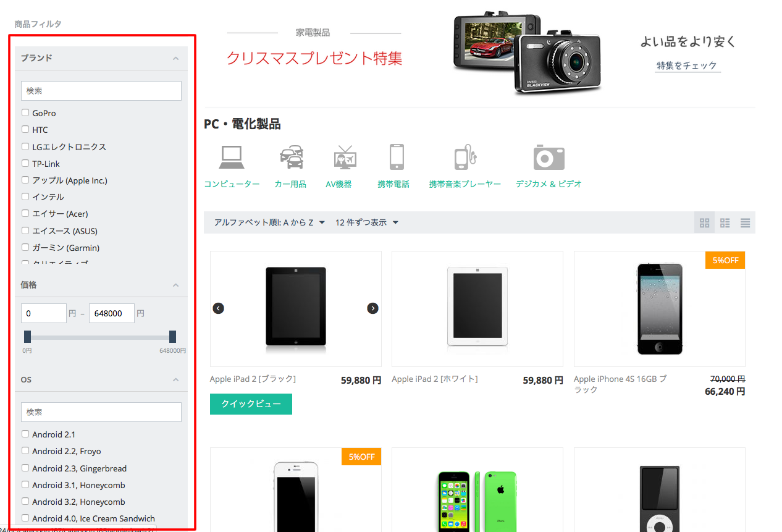Open the 携帯音楽プレーヤー category icon
Image resolution: width=782 pixels, height=532 pixels.
click(x=465, y=158)
